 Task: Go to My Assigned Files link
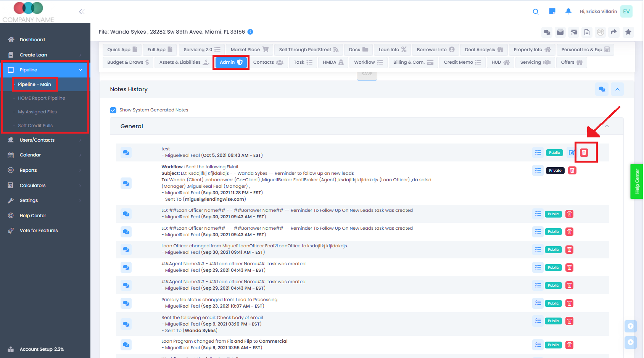[x=37, y=112]
